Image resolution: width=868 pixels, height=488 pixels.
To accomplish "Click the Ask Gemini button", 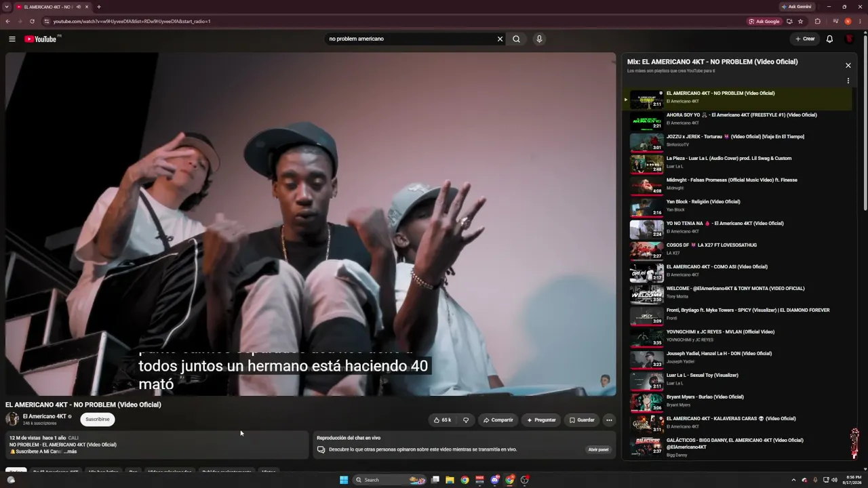I will pos(796,7).
